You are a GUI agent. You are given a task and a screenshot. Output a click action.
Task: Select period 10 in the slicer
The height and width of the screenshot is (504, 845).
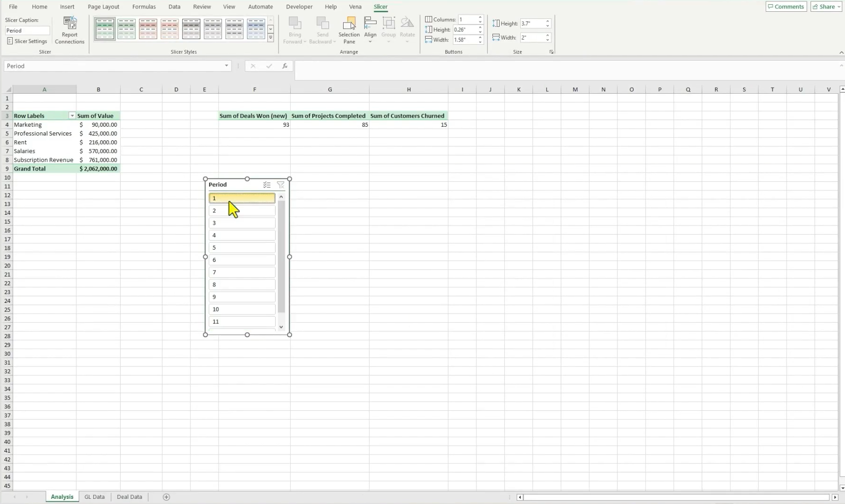click(x=242, y=309)
